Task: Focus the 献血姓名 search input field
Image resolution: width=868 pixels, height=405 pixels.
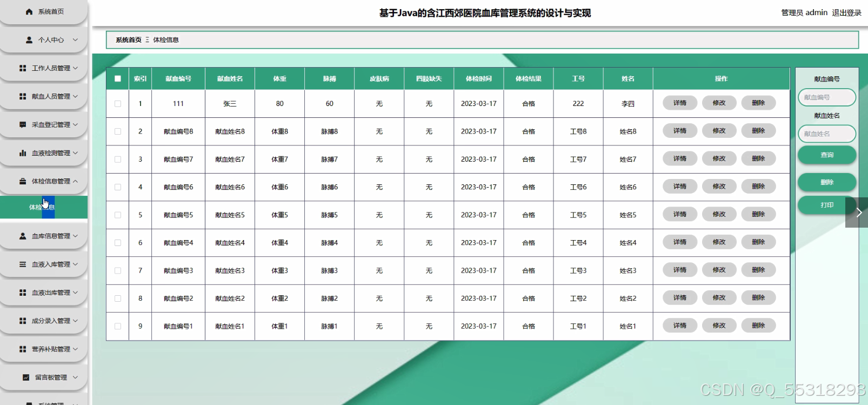Action: [827, 134]
